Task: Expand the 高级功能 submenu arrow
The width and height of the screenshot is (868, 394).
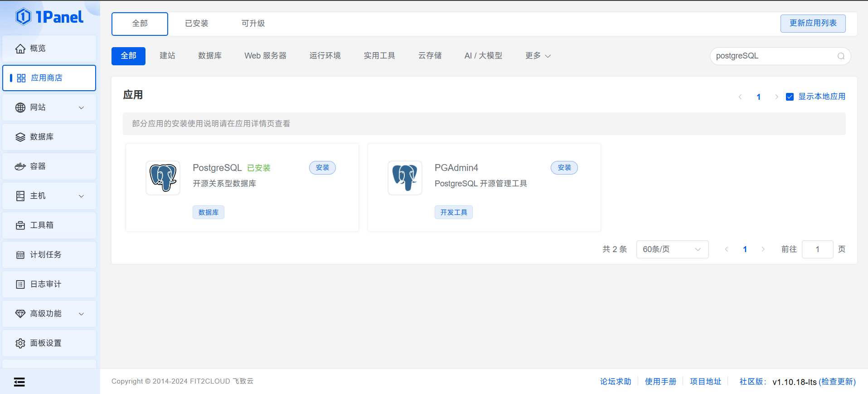Action: tap(82, 314)
